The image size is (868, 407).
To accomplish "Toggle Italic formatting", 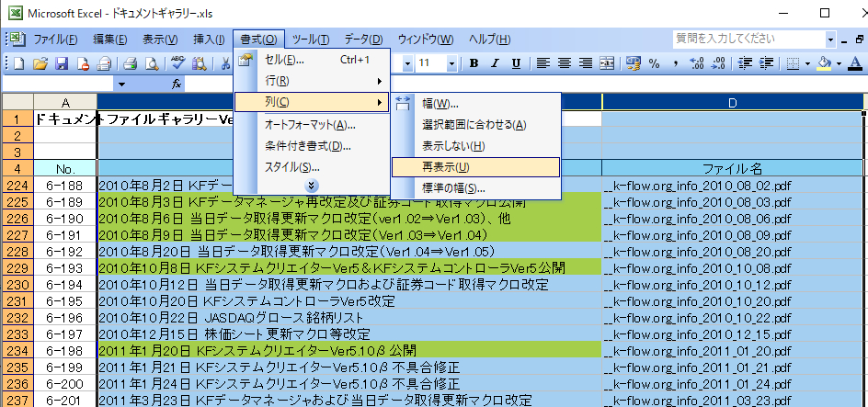I will click(495, 63).
